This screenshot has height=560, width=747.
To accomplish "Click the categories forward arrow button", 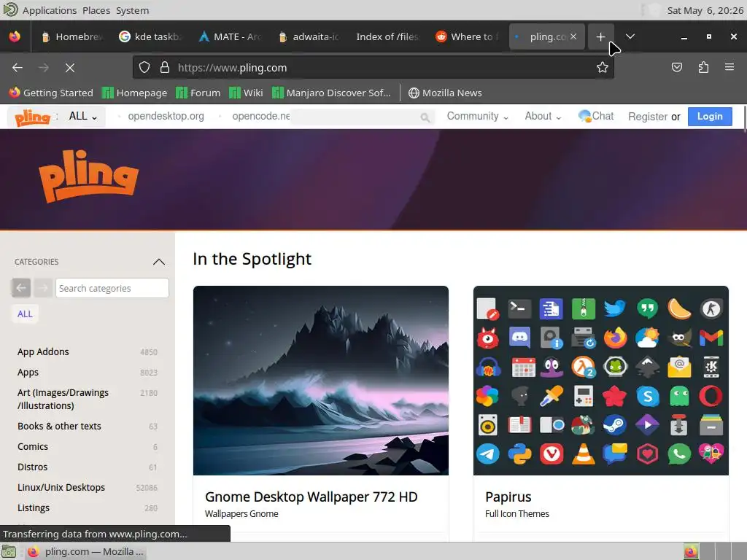I will coord(43,287).
